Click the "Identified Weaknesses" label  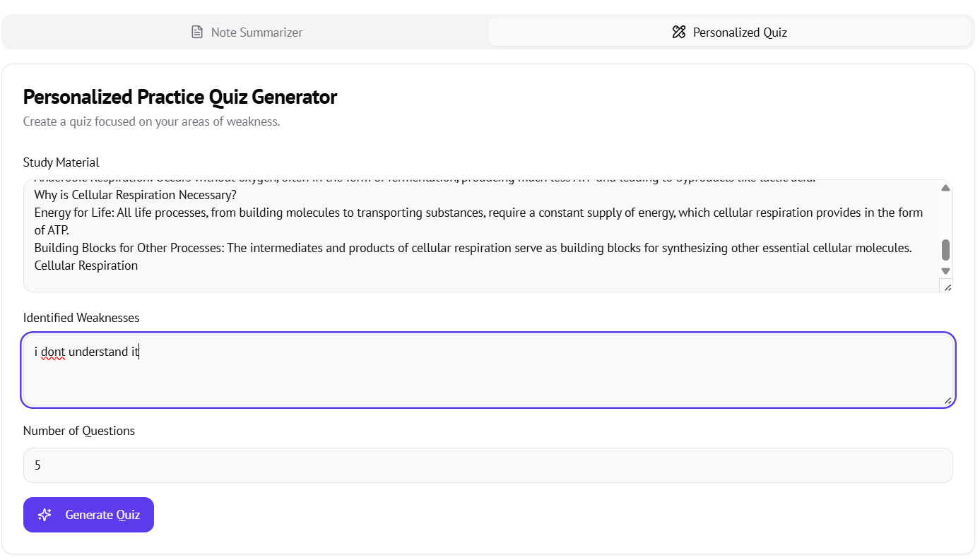click(x=81, y=318)
